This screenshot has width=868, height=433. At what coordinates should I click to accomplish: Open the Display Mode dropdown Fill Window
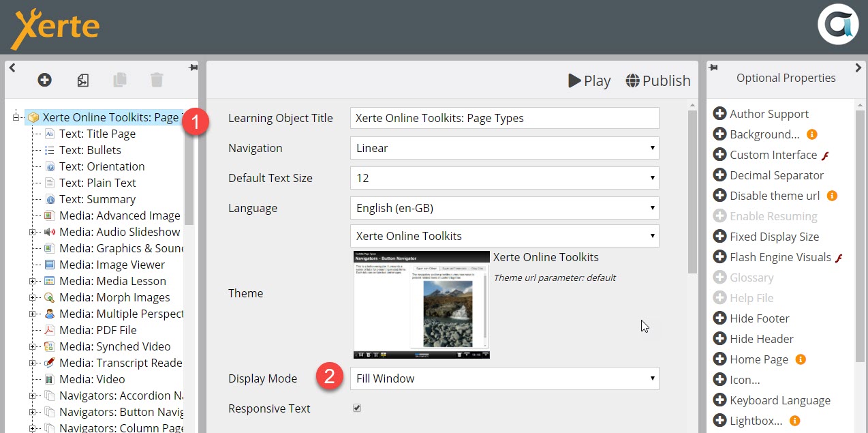pyautogui.click(x=504, y=378)
